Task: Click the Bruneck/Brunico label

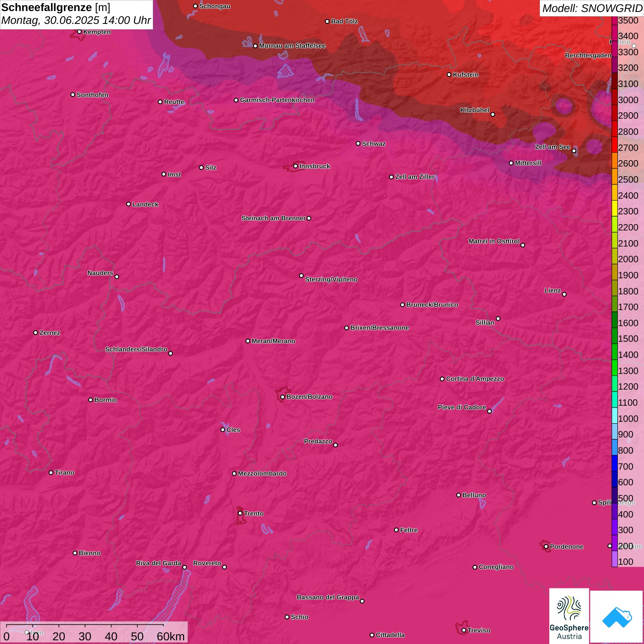Action: (x=432, y=305)
